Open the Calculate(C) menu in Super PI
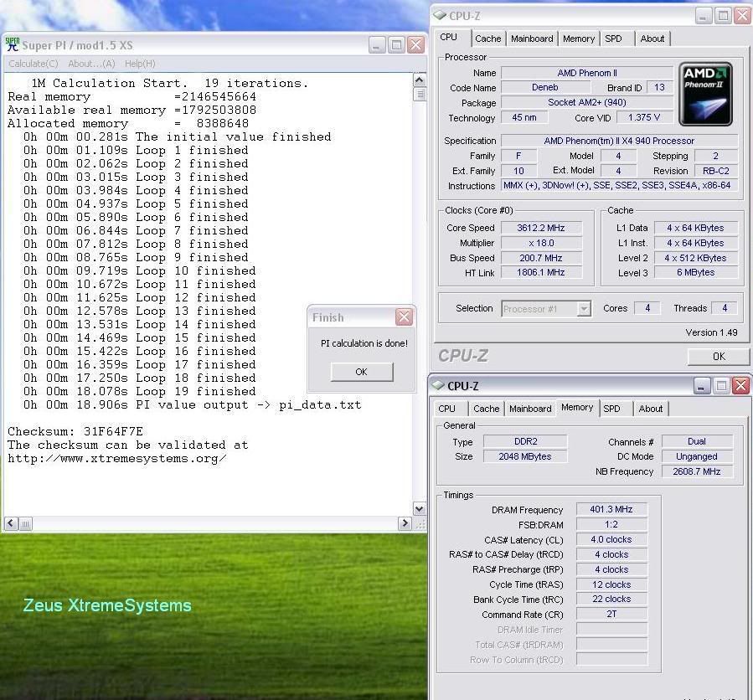The width and height of the screenshot is (753, 700). (x=34, y=64)
